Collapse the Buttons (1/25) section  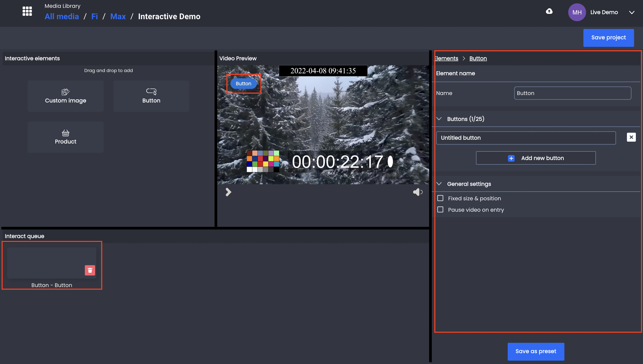coord(439,119)
